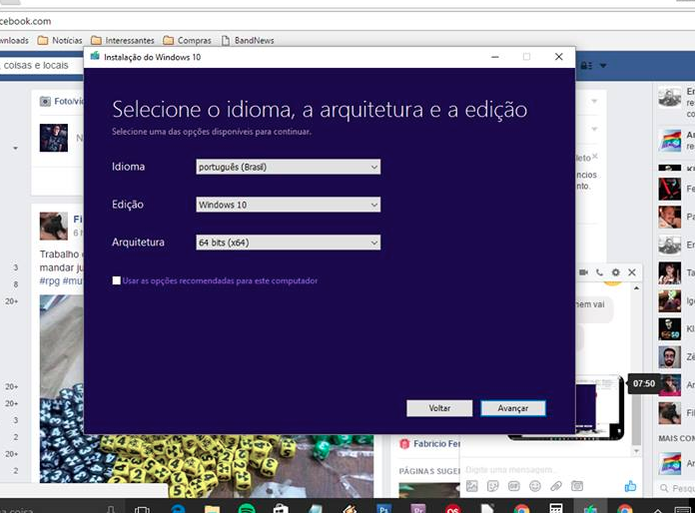The width and height of the screenshot is (695, 513).
Task: Open the Arquitetura dropdown
Action: click(x=288, y=242)
